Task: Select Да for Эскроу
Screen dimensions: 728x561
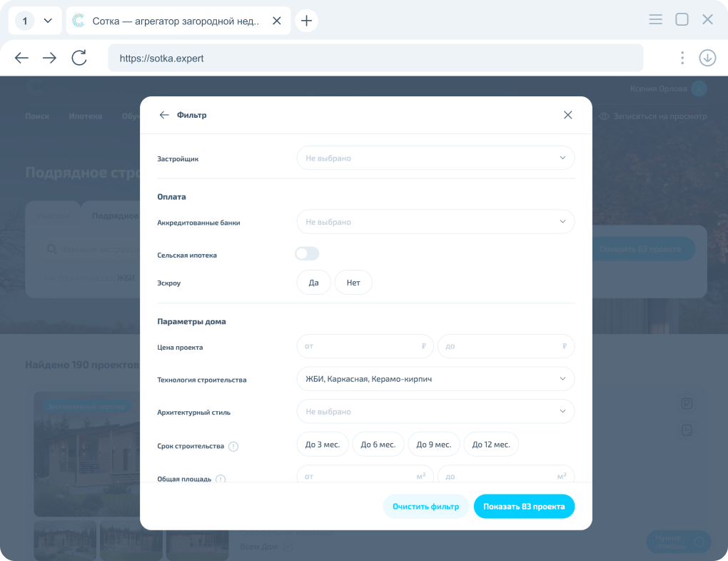Action: click(x=313, y=283)
